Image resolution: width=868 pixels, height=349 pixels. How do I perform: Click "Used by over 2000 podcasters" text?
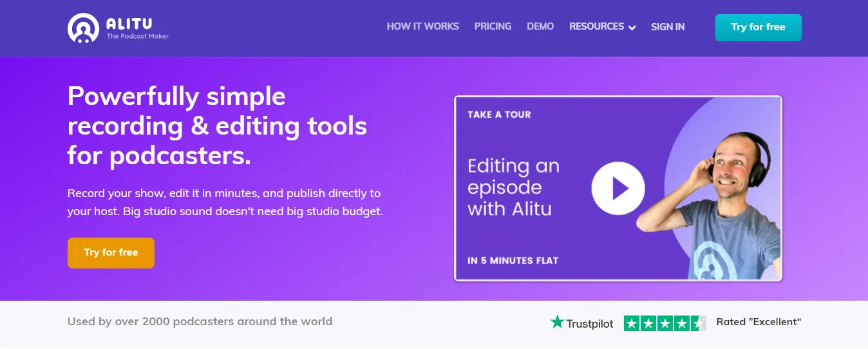(x=200, y=321)
